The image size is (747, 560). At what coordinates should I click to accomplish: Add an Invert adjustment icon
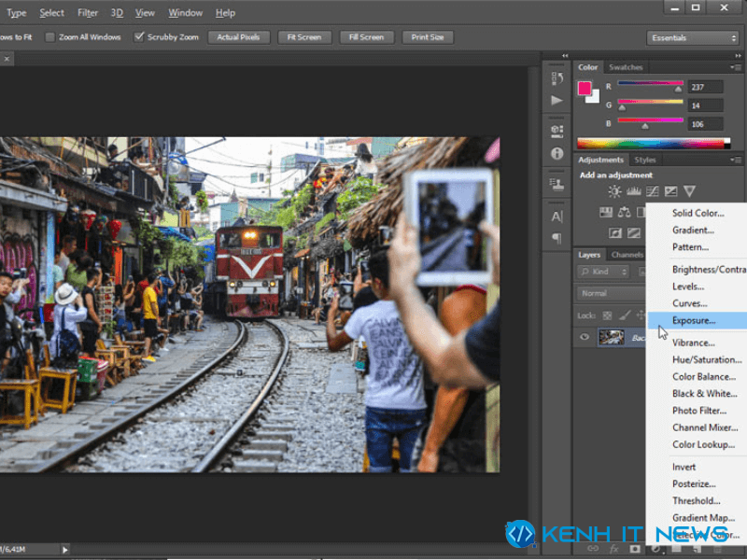(x=615, y=232)
